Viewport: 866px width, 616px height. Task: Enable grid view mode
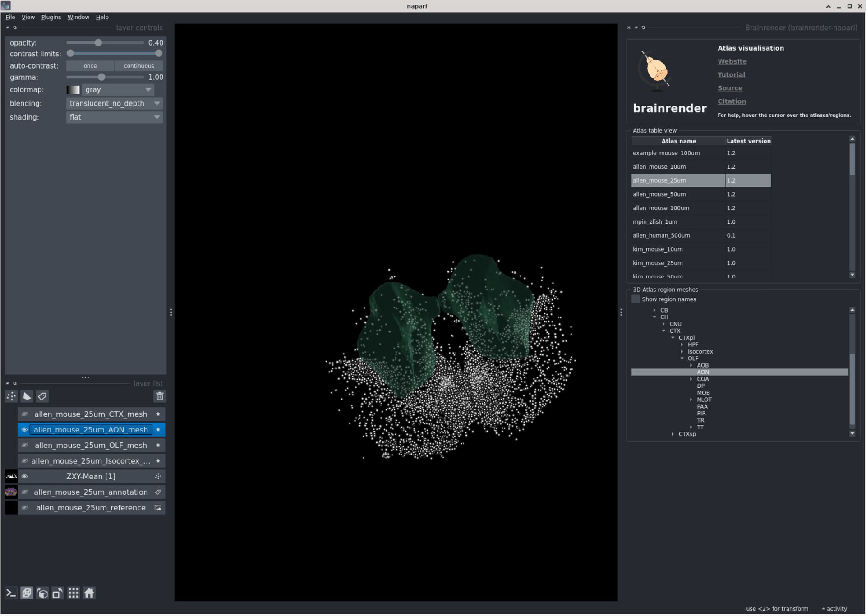[73, 593]
